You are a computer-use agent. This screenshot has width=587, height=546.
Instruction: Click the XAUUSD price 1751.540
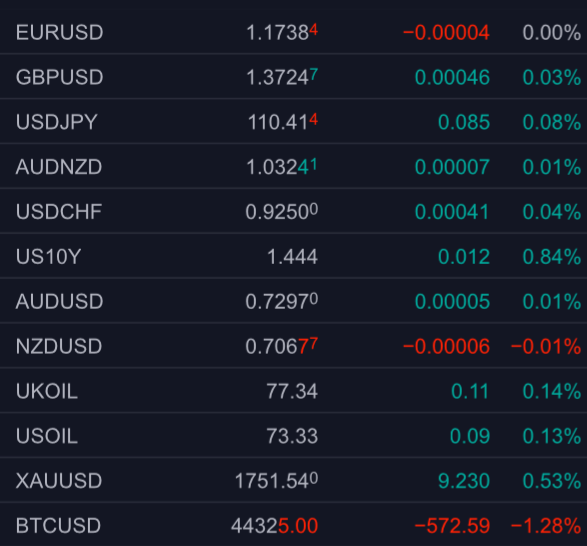[276, 480]
